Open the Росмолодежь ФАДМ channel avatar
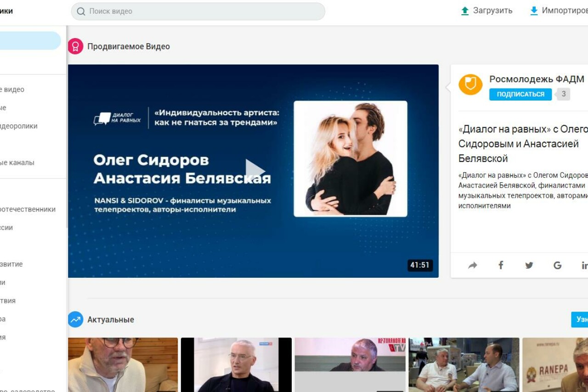The height and width of the screenshot is (392, 588). [x=470, y=85]
